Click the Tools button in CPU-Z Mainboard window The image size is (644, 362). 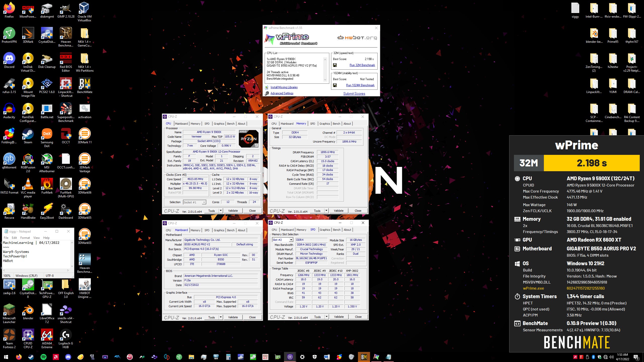pos(212,317)
